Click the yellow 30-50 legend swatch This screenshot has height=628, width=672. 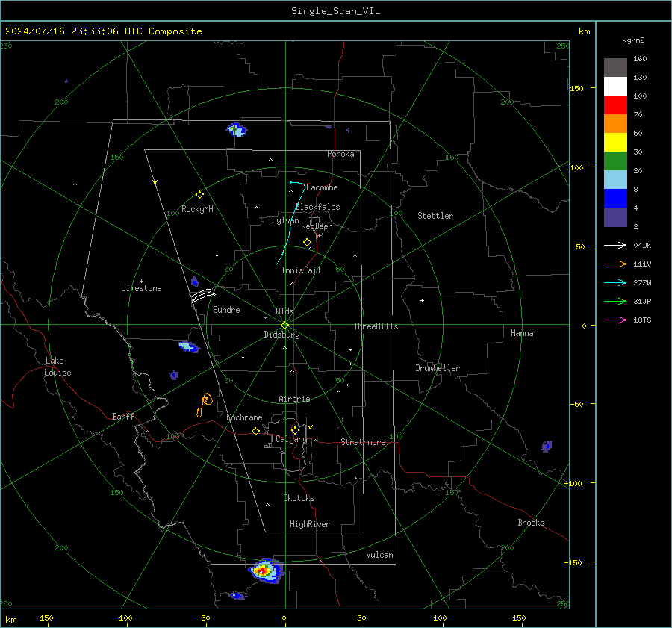click(x=615, y=143)
